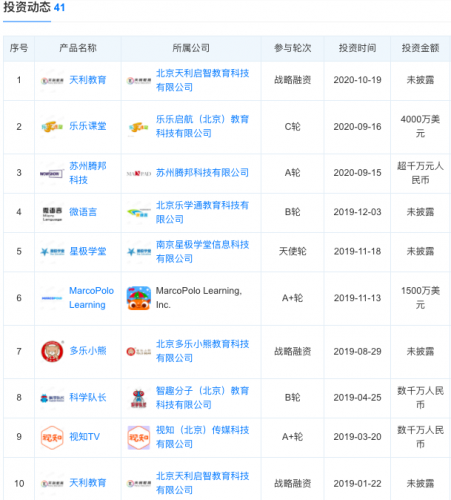Open 北京多乐小熊教育科技有限公司 link
Screen dimensions: 451x500
click(202, 351)
